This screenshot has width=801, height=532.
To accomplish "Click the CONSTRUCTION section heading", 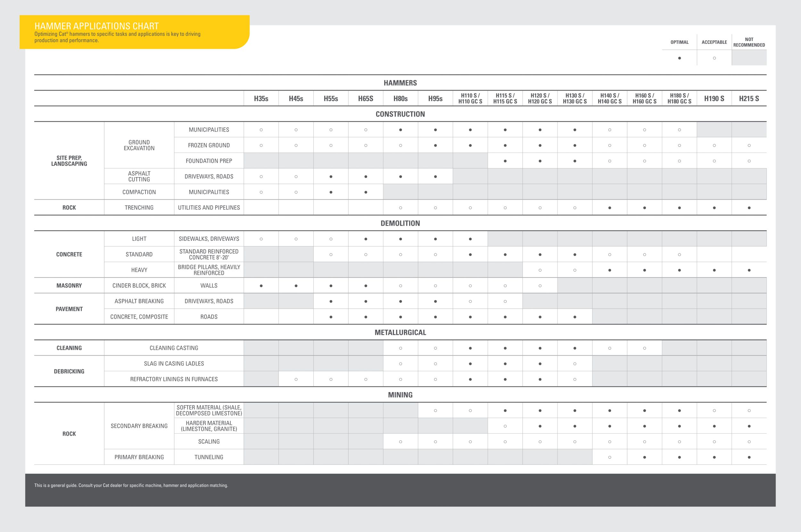I will tap(400, 114).
